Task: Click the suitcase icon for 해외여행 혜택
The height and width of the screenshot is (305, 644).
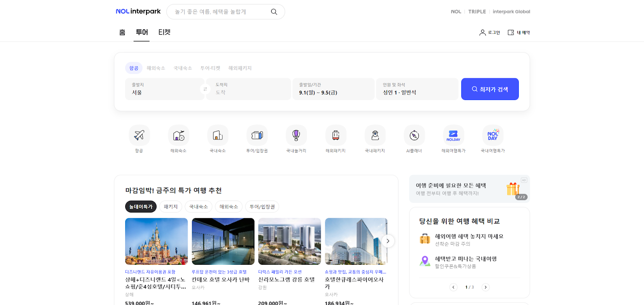Action: coord(425,239)
